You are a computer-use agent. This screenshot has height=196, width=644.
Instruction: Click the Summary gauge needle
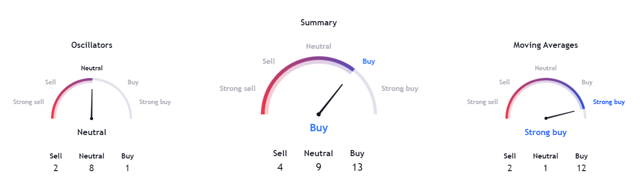click(330, 99)
